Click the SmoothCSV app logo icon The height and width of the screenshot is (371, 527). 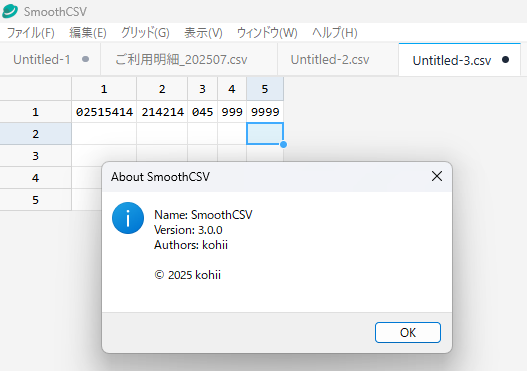click(x=10, y=11)
